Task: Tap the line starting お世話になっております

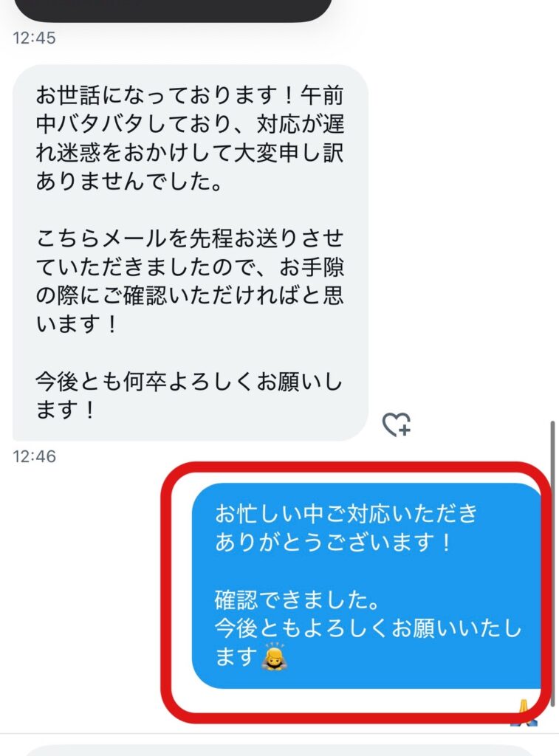Action: pyautogui.click(x=190, y=95)
